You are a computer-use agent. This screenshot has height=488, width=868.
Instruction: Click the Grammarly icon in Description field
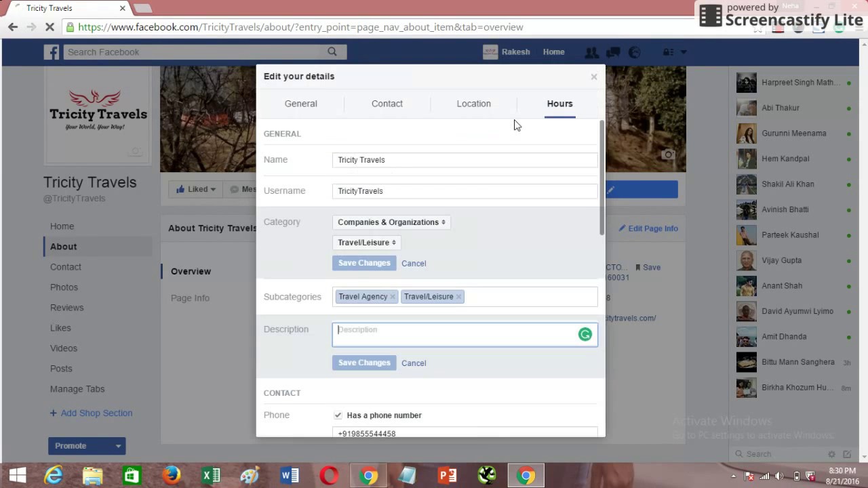click(x=585, y=334)
